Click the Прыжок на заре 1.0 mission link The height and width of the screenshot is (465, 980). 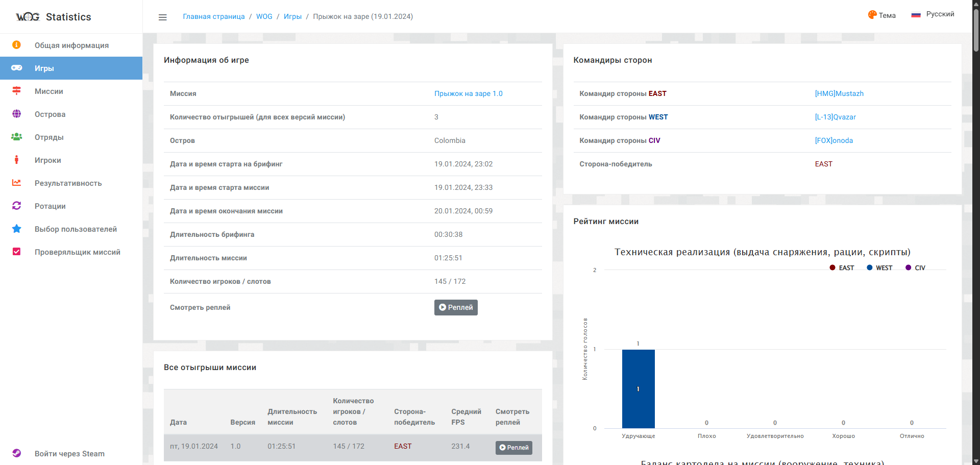tap(468, 93)
